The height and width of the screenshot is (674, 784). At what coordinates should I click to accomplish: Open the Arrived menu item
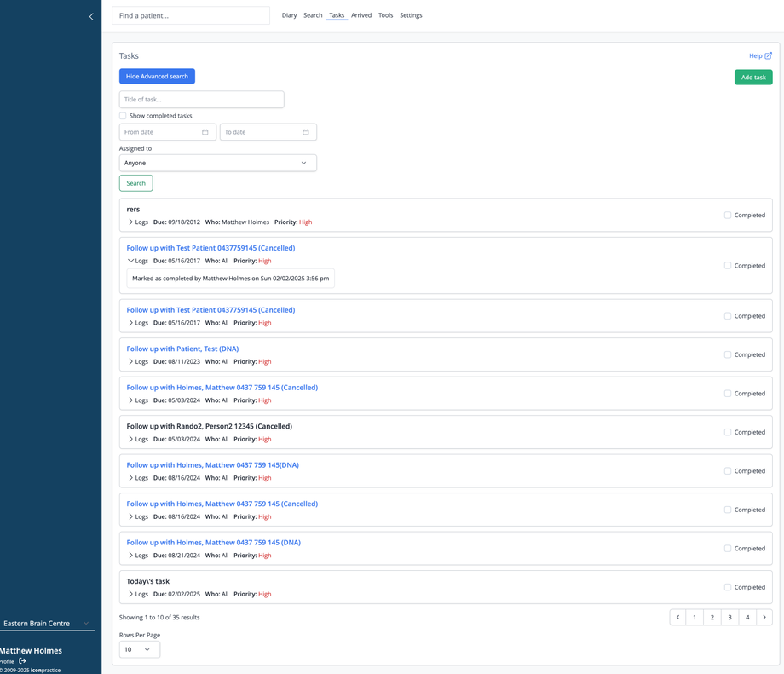pos(361,15)
